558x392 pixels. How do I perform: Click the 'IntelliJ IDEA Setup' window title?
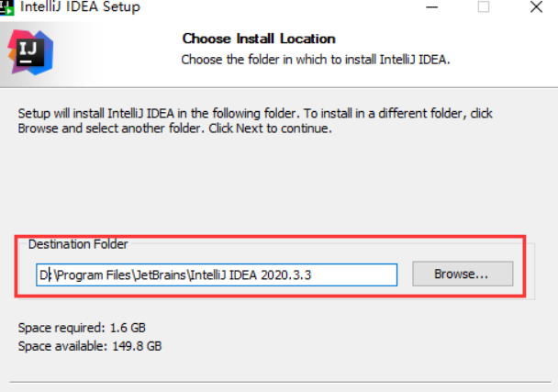(x=80, y=6)
